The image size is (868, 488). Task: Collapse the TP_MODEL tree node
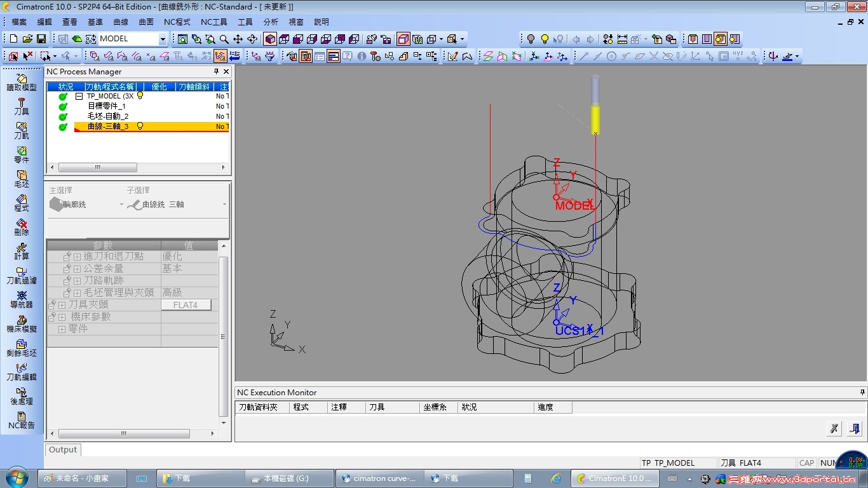79,96
